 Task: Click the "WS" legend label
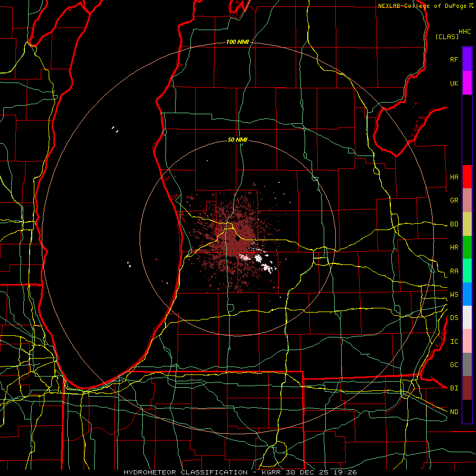click(454, 295)
